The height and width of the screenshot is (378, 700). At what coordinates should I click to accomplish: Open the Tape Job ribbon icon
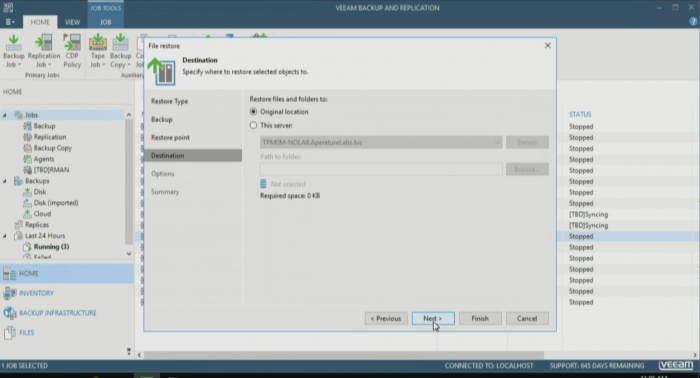point(97,44)
